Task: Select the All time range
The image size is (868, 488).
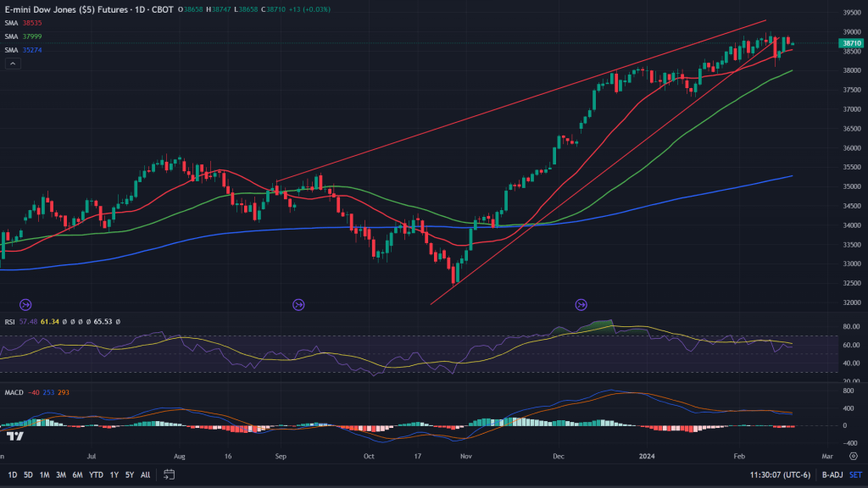Action: [146, 475]
